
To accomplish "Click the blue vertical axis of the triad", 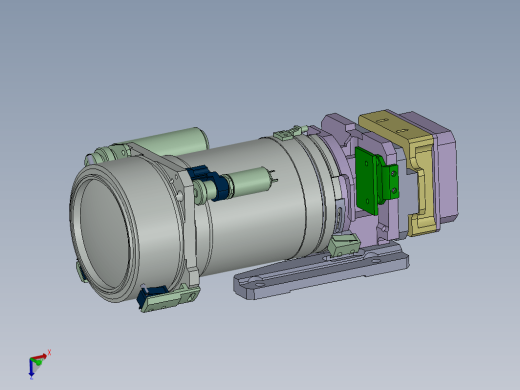I will pos(31,369).
